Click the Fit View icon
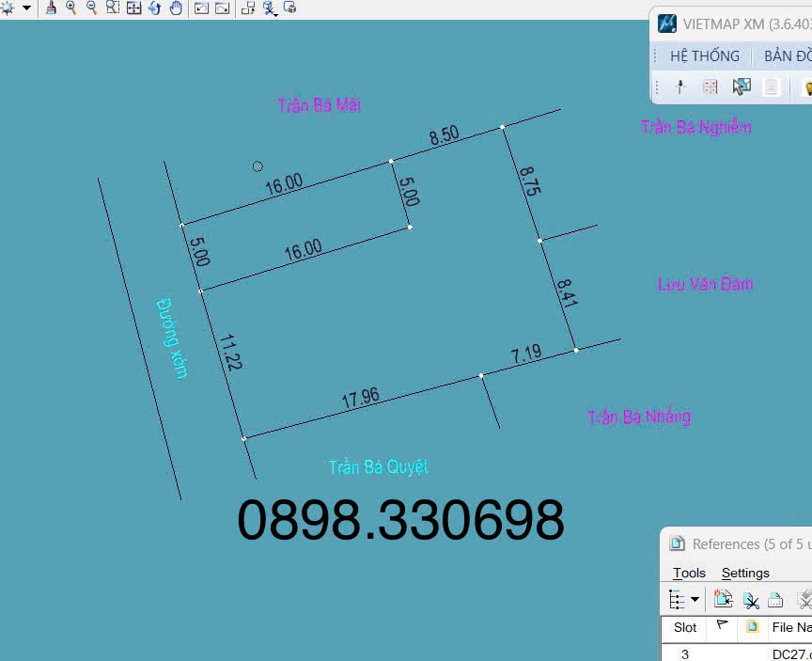 (x=133, y=8)
